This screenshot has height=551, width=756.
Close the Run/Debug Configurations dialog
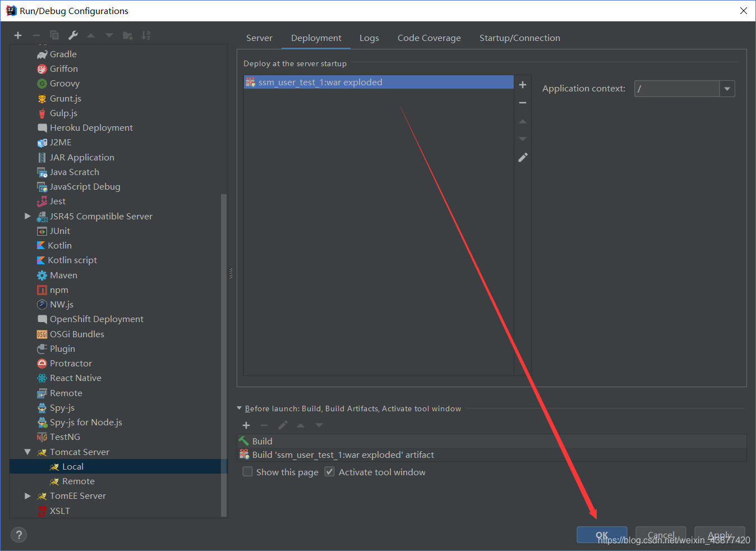click(x=744, y=11)
